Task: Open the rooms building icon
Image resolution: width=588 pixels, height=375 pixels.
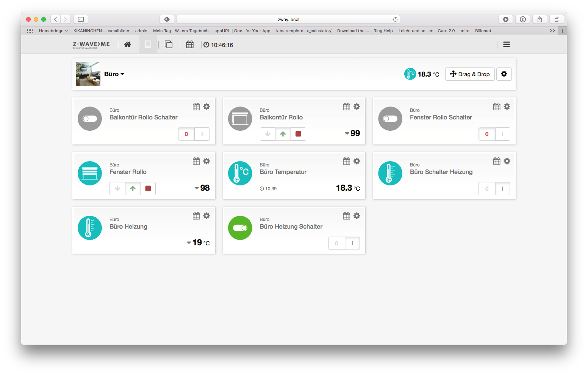Action: [x=148, y=45]
